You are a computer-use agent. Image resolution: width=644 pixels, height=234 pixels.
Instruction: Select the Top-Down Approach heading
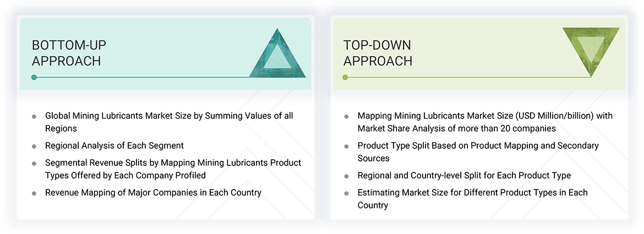pyautogui.click(x=378, y=53)
